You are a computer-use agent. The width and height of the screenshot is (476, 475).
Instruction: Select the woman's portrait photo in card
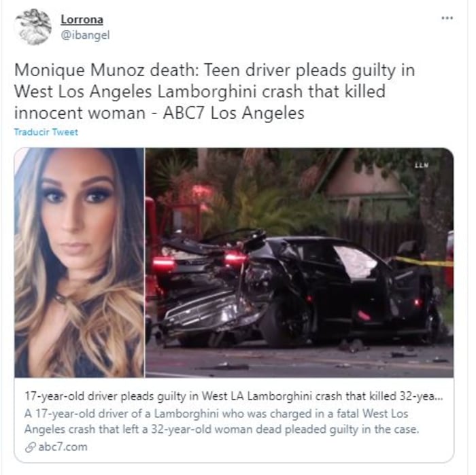pos(80,262)
